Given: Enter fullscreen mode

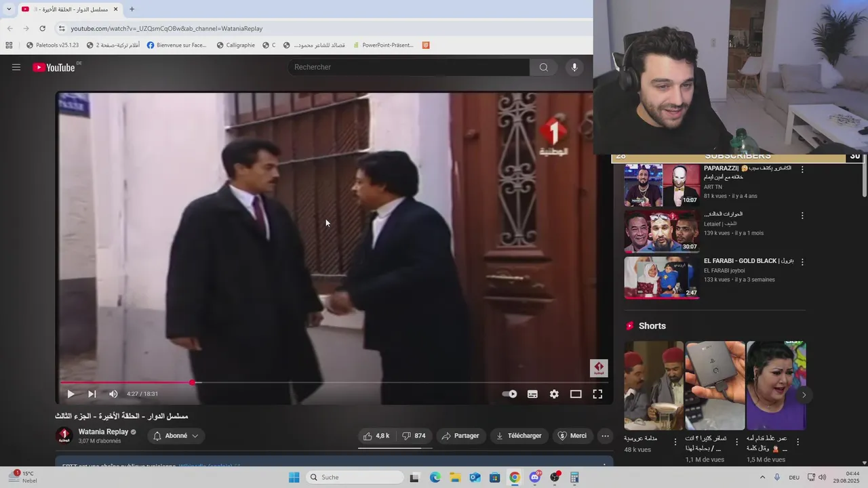Looking at the screenshot, I should 597,394.
